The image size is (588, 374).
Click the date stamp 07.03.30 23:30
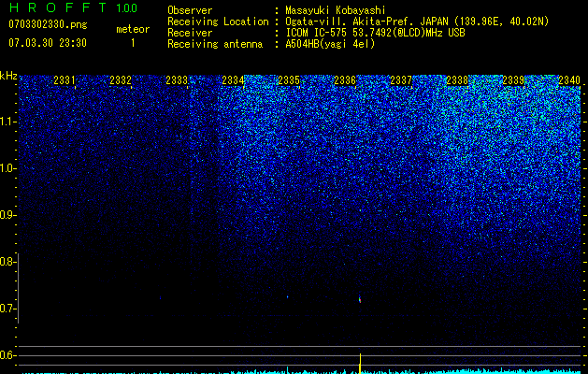click(x=48, y=43)
